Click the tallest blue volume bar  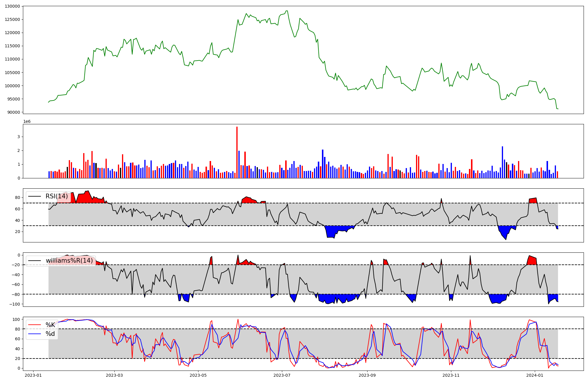502,162
